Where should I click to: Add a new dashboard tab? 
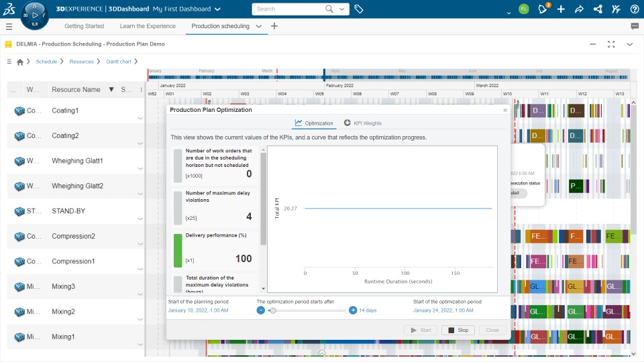pyautogui.click(x=274, y=26)
